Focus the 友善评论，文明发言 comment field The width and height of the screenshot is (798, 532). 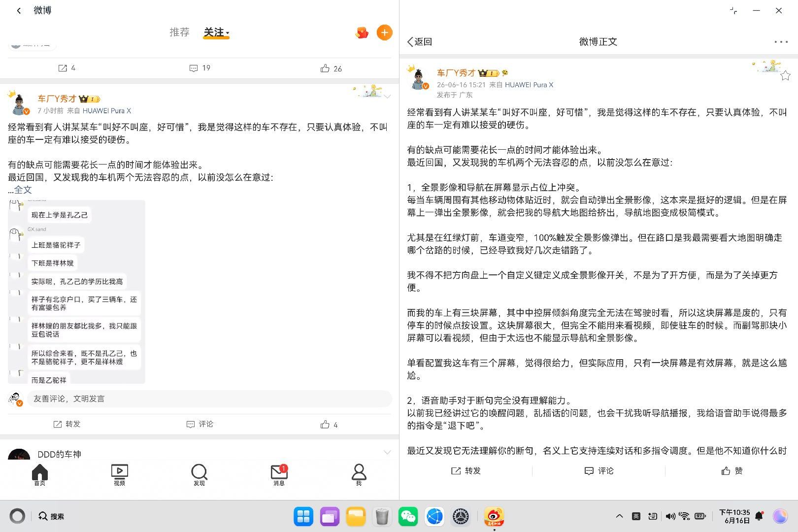(209, 399)
